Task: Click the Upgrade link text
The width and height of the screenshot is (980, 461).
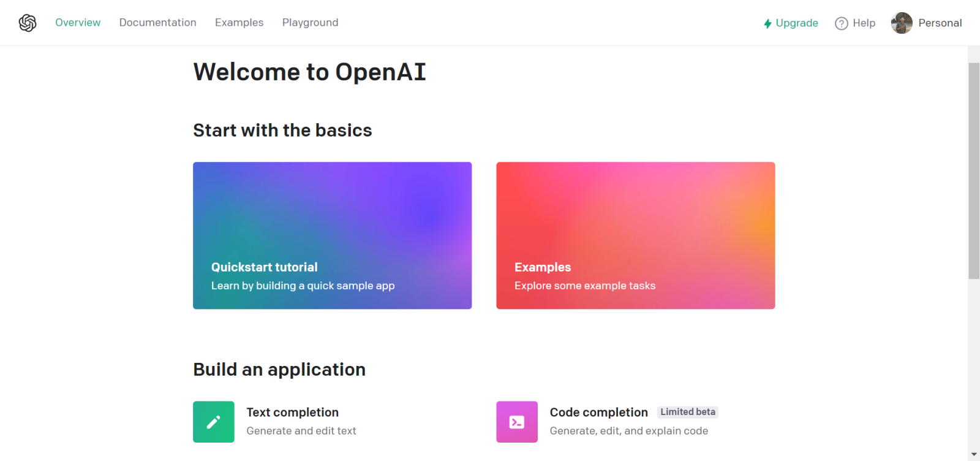Action: coord(796,23)
